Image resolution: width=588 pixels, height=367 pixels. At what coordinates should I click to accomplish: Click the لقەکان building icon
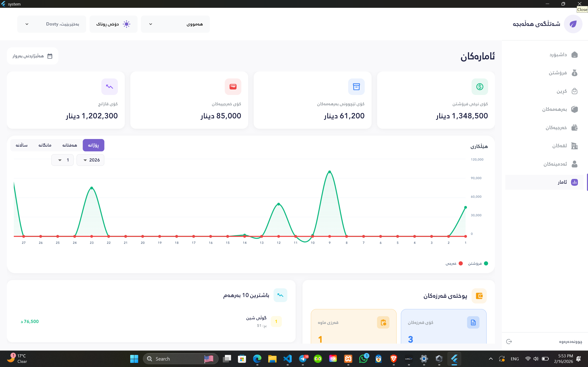[574, 146]
